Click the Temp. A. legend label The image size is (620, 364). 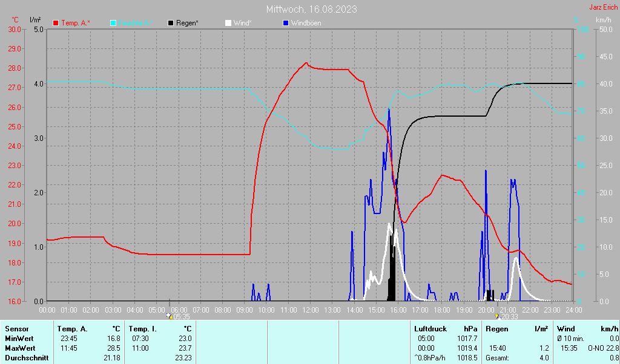tap(76, 23)
